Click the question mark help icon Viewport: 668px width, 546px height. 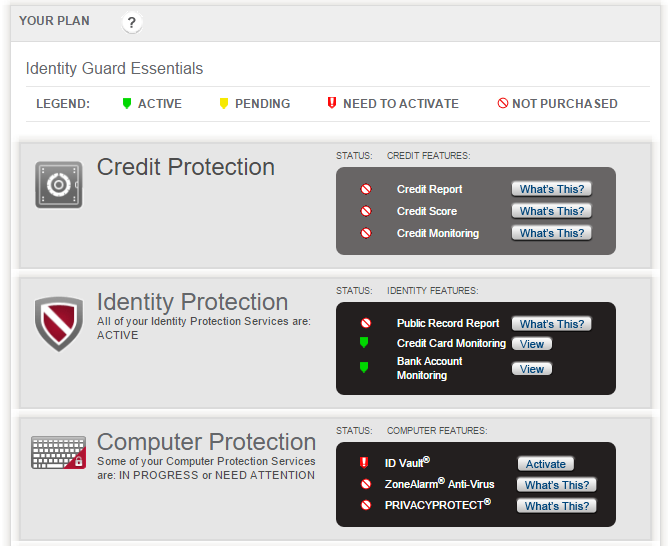coord(132,22)
